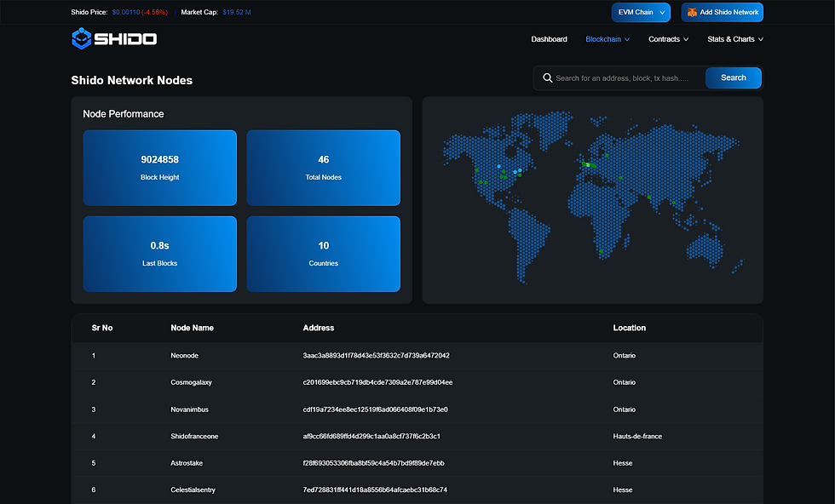Expand the Blockchain menu
The height and width of the screenshot is (504, 835).
point(608,39)
